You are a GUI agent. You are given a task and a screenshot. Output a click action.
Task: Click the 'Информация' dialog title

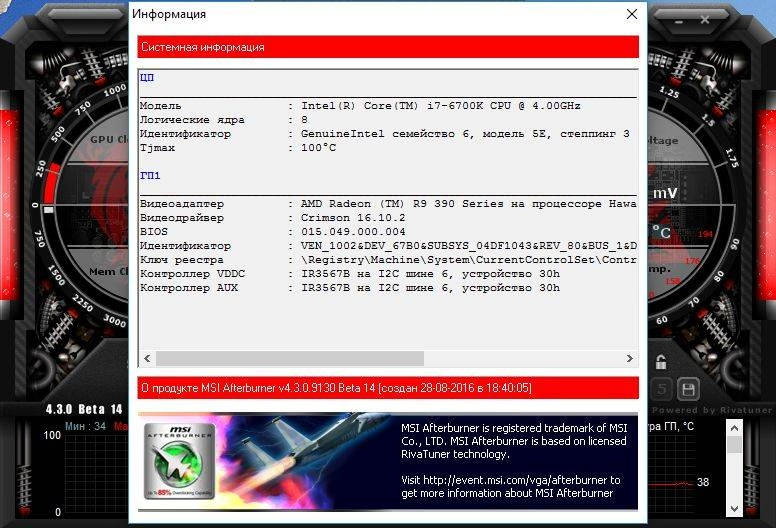(x=169, y=14)
